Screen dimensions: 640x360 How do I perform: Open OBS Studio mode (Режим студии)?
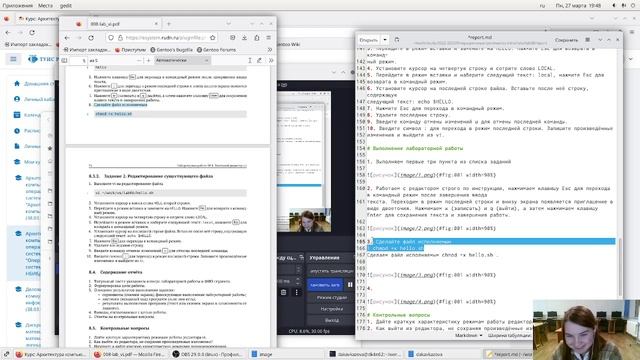[331, 298]
